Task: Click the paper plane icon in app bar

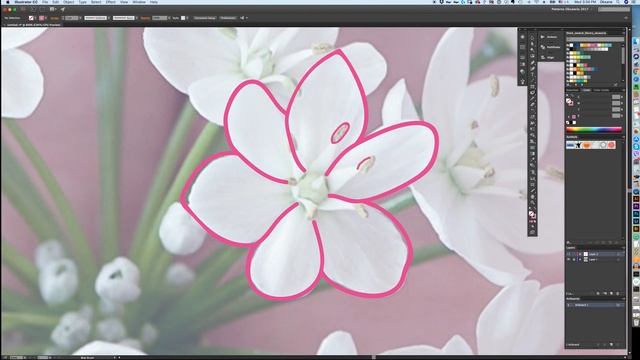Action: (x=63, y=9)
